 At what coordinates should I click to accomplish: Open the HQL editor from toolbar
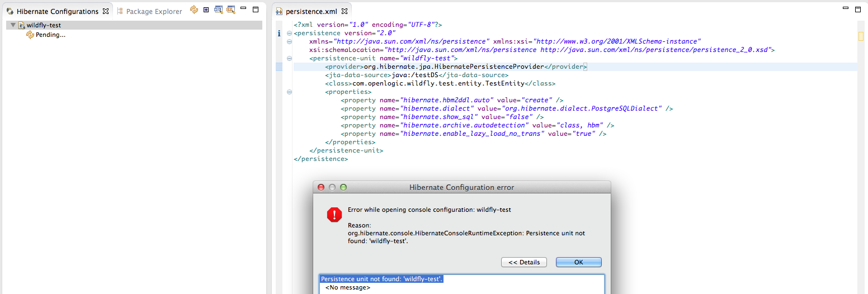[x=219, y=10]
